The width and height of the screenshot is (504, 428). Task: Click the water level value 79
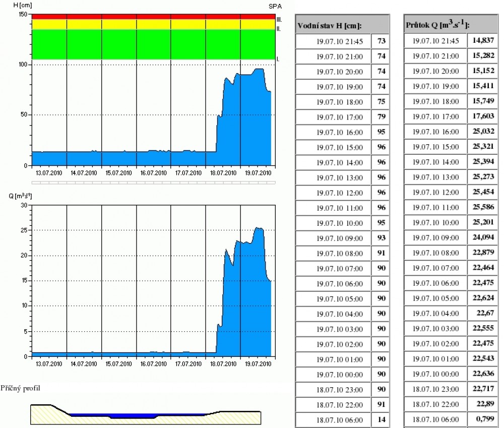381,117
